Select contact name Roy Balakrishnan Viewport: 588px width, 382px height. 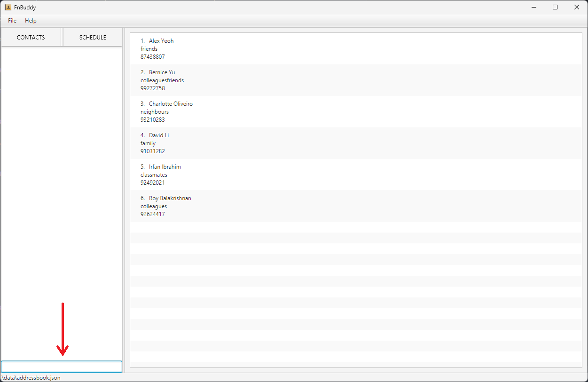pos(170,198)
